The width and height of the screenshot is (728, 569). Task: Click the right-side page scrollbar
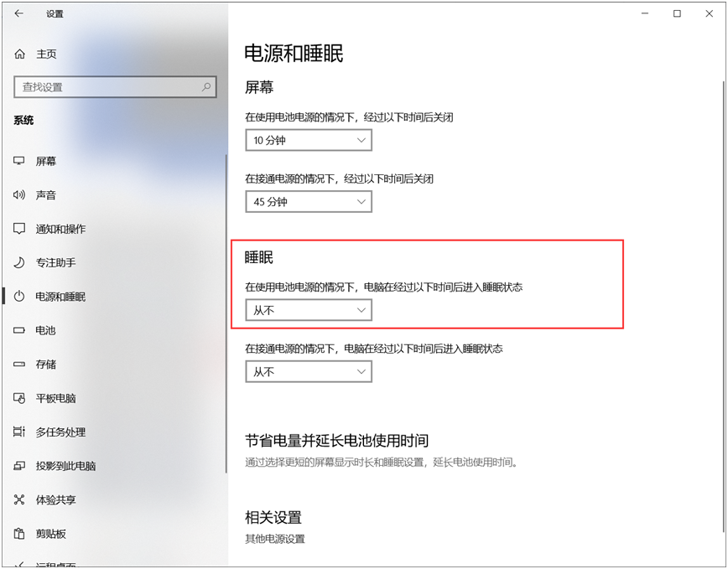point(723,306)
